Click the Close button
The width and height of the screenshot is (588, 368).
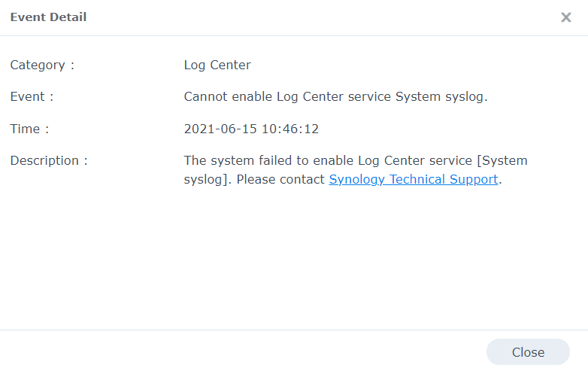click(x=528, y=352)
